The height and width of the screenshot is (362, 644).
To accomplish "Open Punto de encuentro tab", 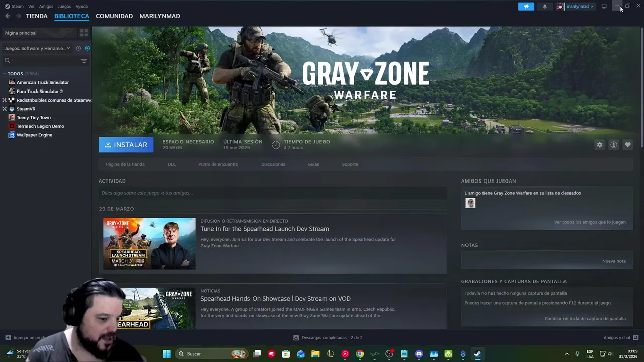I will tap(218, 164).
